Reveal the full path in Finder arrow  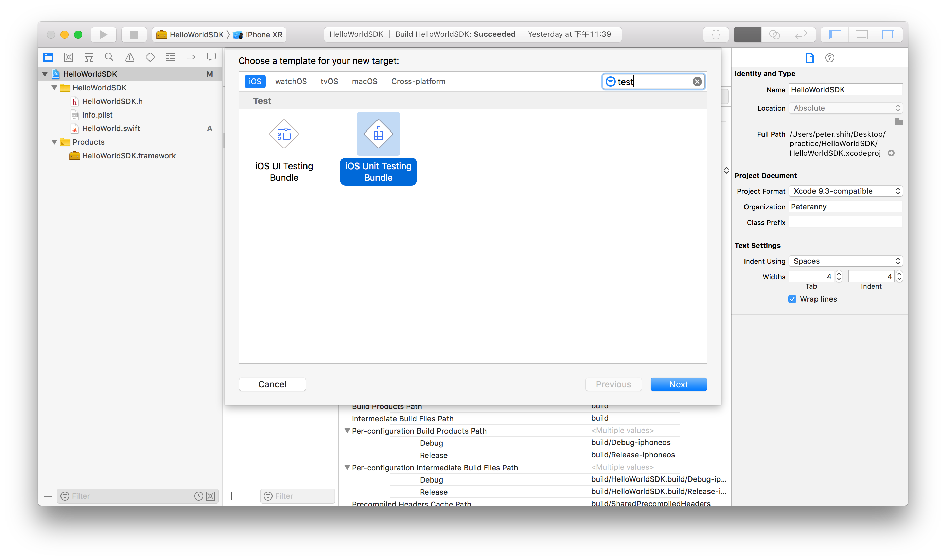click(891, 153)
